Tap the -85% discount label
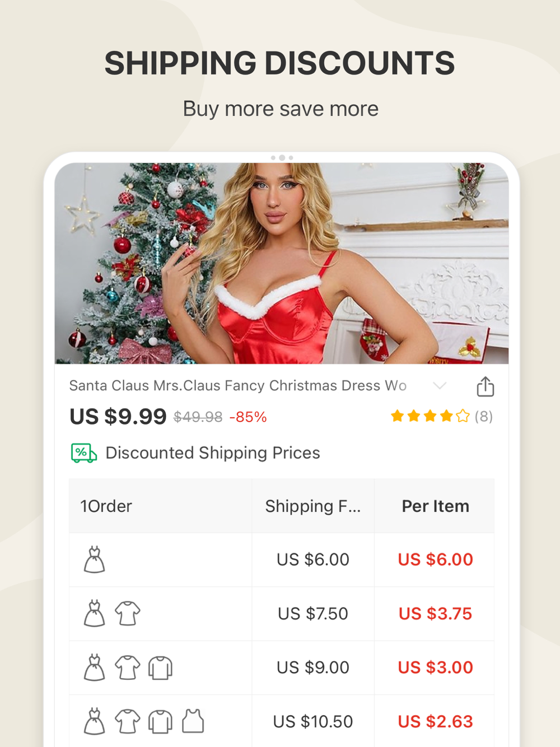The width and height of the screenshot is (560, 747). click(x=248, y=417)
